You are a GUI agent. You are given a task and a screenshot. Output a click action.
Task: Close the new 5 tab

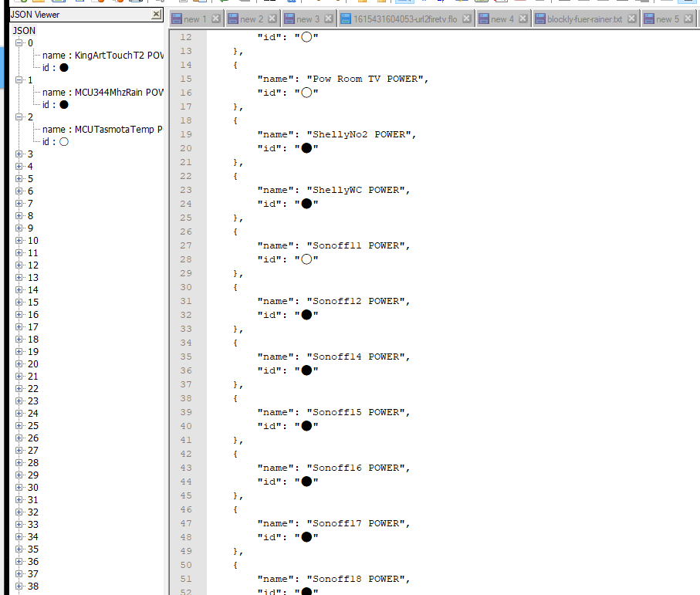pos(688,19)
